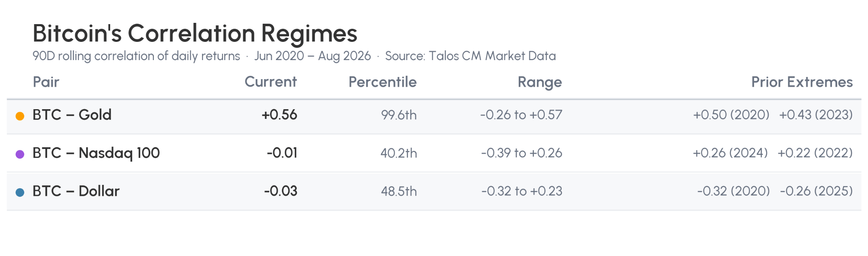The width and height of the screenshot is (868, 256).
Task: Click the Bitcoin's Correlation Regimes title
Action: coord(195,33)
